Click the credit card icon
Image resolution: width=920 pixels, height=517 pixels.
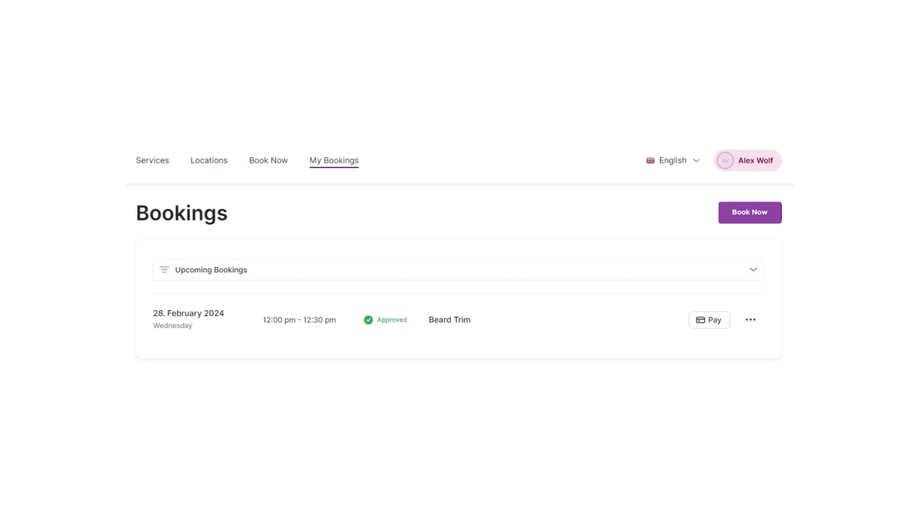click(x=700, y=320)
